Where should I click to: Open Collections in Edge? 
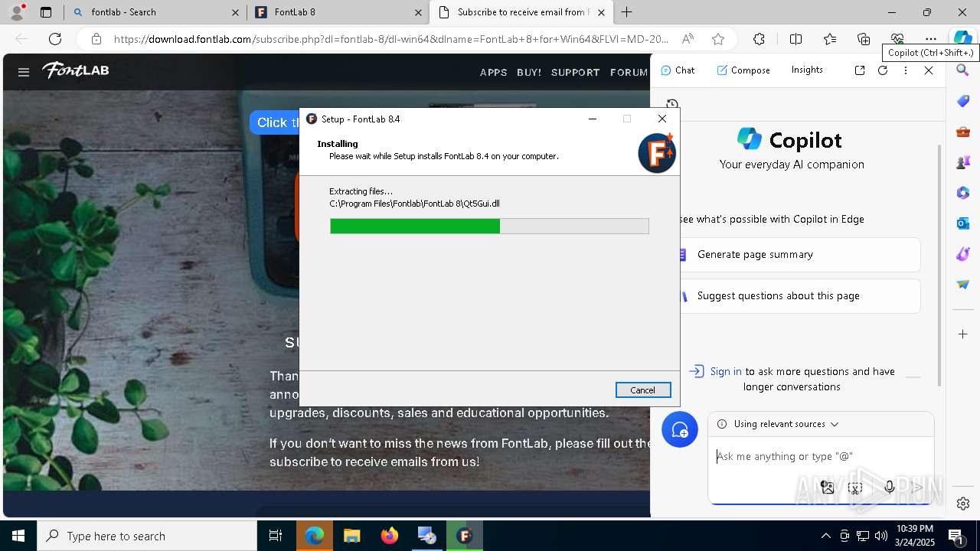tap(864, 39)
